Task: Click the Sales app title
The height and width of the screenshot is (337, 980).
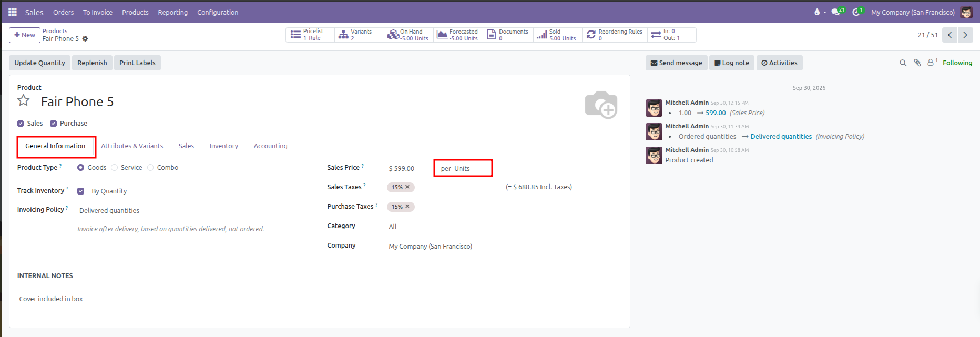Action: tap(34, 12)
